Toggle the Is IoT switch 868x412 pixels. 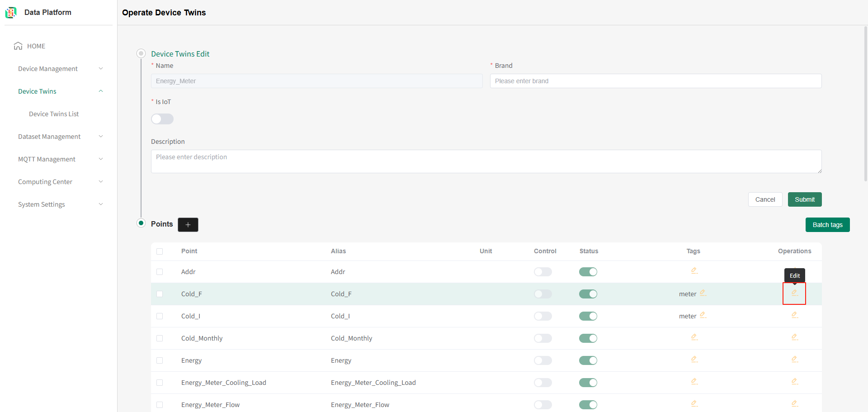[x=162, y=119]
